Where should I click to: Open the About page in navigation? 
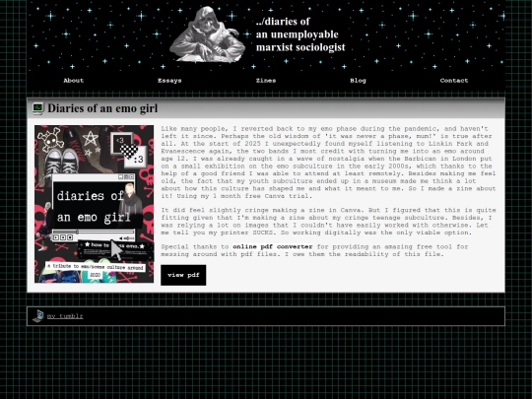click(73, 81)
